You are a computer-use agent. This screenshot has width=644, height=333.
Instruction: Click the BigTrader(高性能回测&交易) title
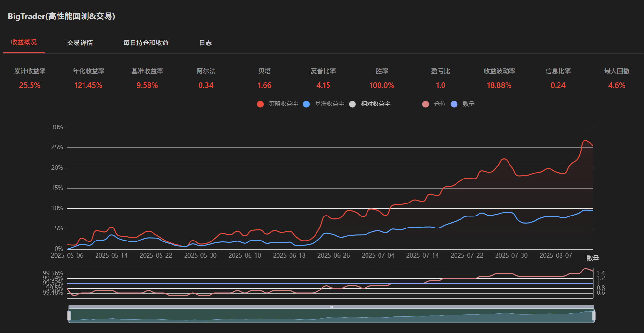click(x=62, y=16)
